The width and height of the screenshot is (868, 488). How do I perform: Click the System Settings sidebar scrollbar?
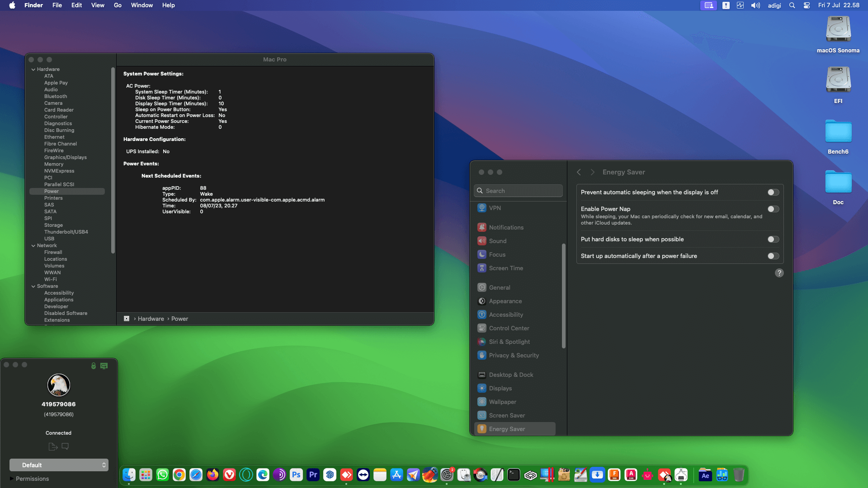click(x=563, y=296)
